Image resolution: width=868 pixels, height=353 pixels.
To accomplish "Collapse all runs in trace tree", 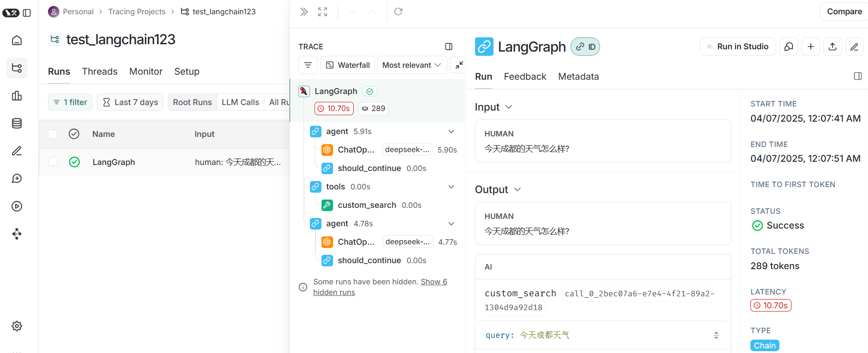I will pyautogui.click(x=458, y=65).
